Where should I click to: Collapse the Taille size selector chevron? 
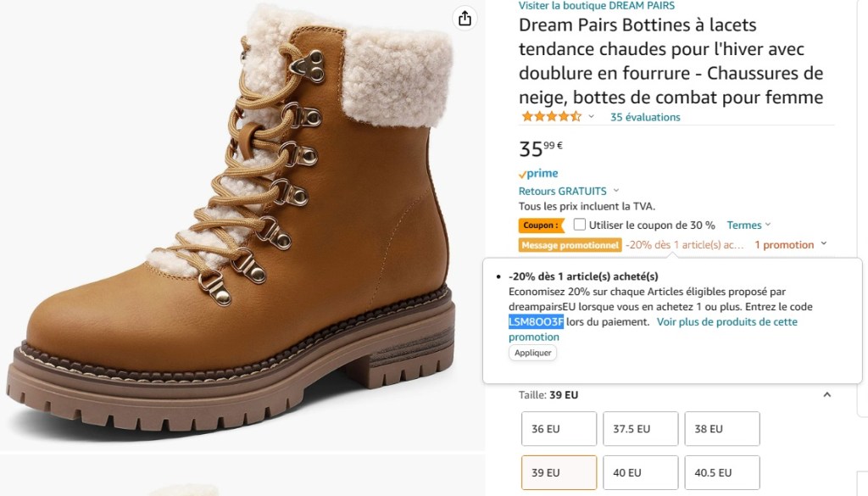(x=827, y=395)
